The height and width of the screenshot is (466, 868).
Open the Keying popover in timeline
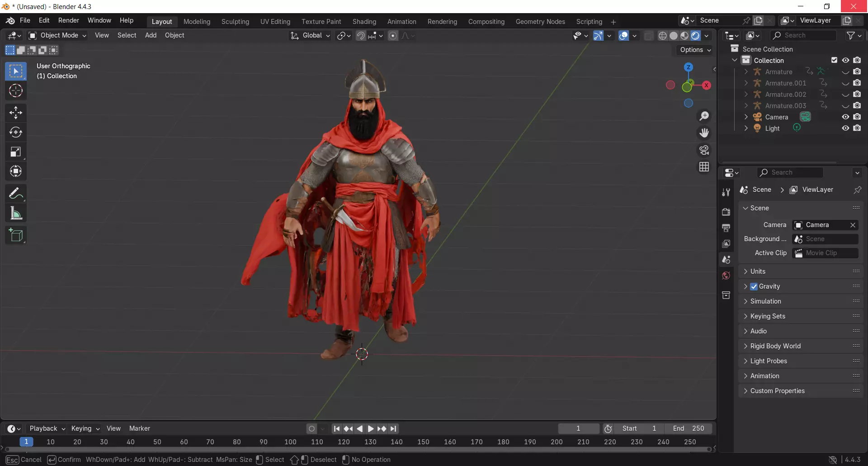tap(85, 428)
